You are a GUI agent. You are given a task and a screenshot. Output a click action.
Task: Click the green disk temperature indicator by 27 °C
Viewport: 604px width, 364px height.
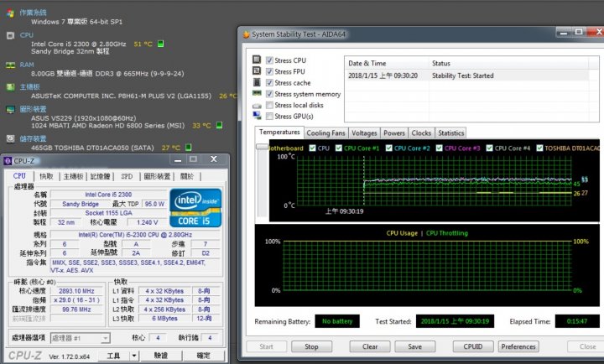(189, 147)
